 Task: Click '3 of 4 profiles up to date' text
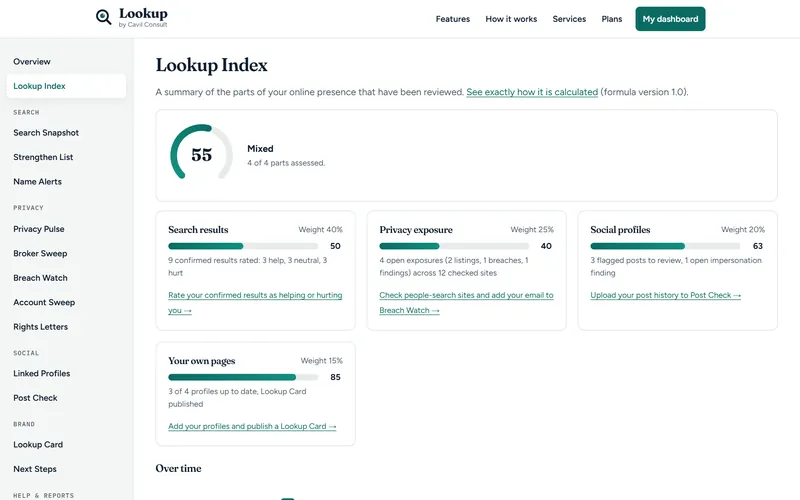tap(237, 398)
